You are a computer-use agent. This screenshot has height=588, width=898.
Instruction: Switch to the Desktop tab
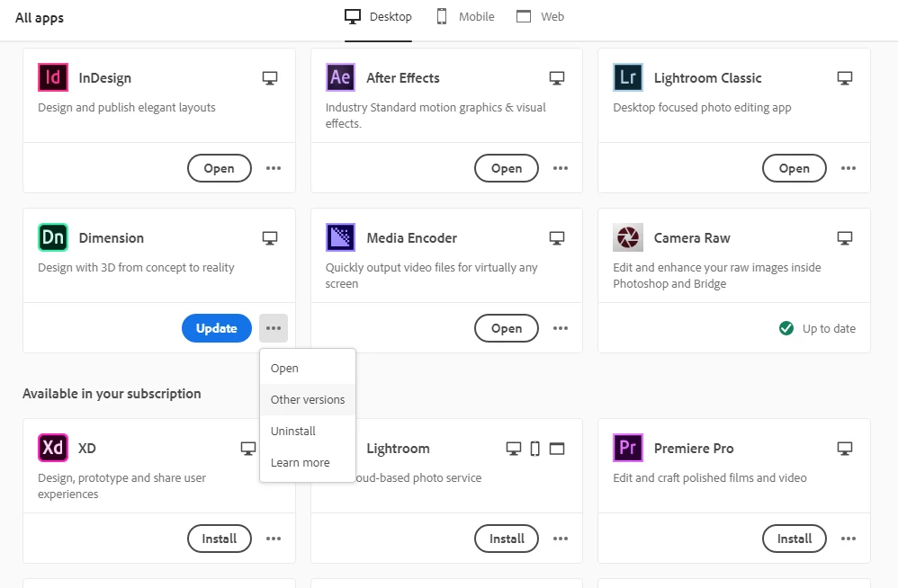click(x=378, y=17)
